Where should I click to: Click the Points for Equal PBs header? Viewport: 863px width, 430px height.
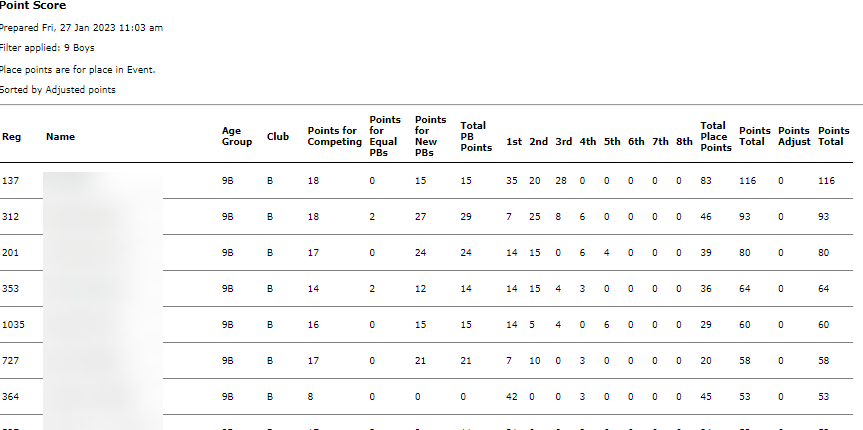385,137
